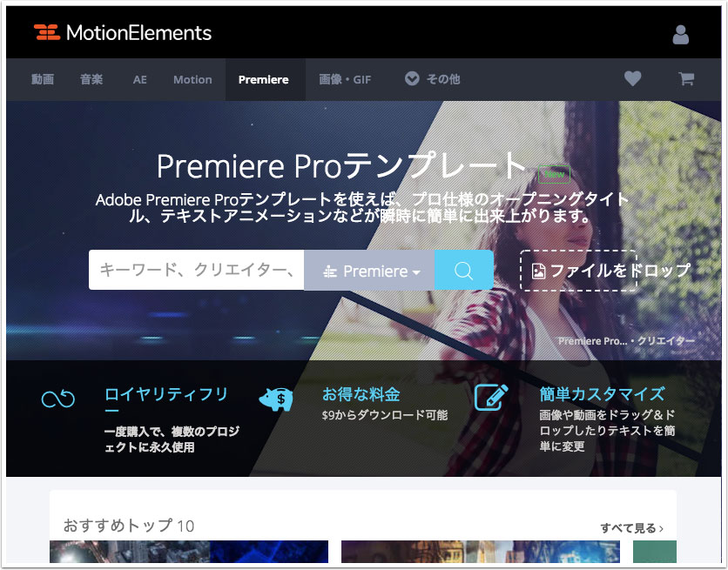
Task: Click the MotionElements logo
Action: 123,32
